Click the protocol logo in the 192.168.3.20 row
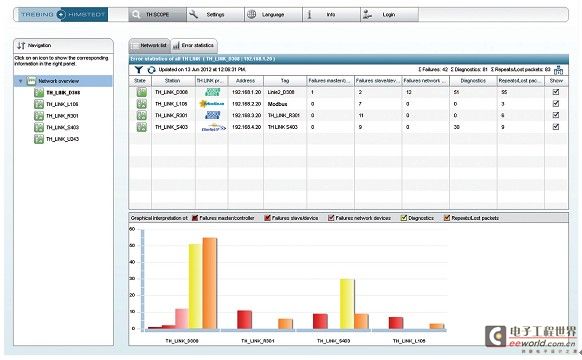 [213, 115]
